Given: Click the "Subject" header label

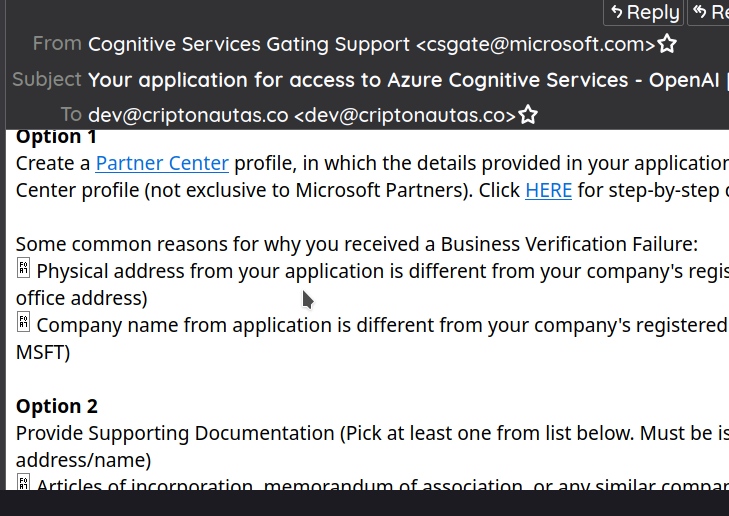Looking at the screenshot, I should [x=47, y=79].
